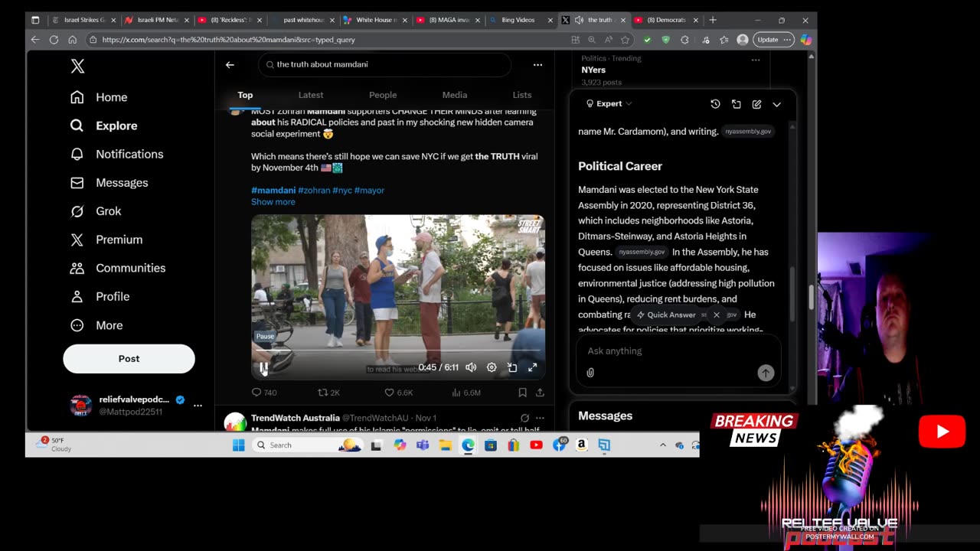Open Grok chat history

[x=715, y=104]
